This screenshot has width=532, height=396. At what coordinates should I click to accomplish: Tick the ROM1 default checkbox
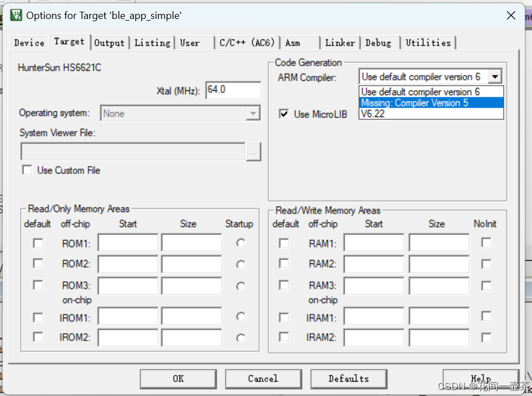click(x=38, y=243)
